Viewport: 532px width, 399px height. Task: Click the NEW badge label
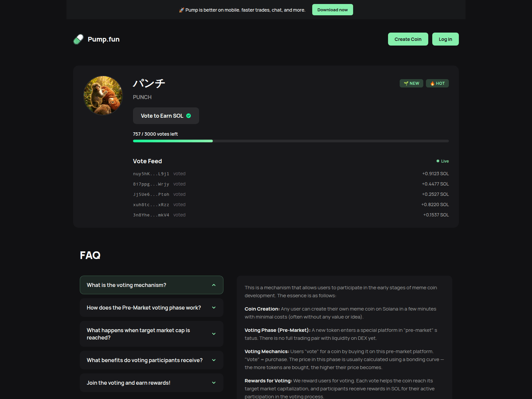[x=411, y=83]
